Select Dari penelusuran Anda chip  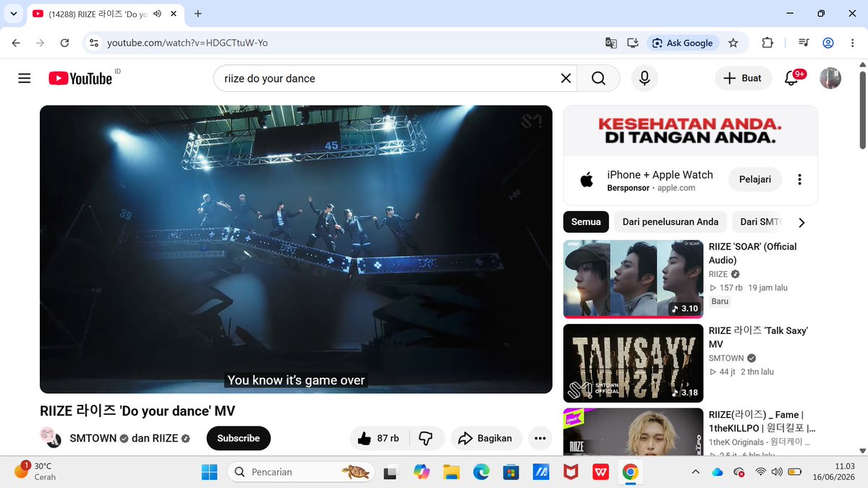[671, 222]
